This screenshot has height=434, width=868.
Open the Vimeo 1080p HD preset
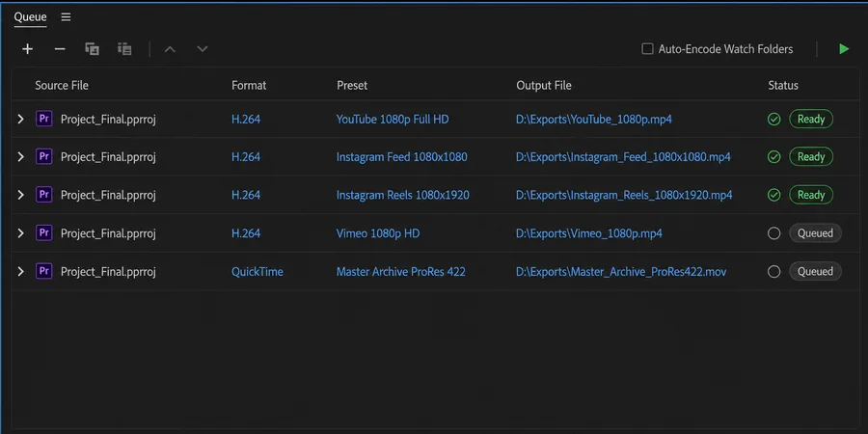378,233
